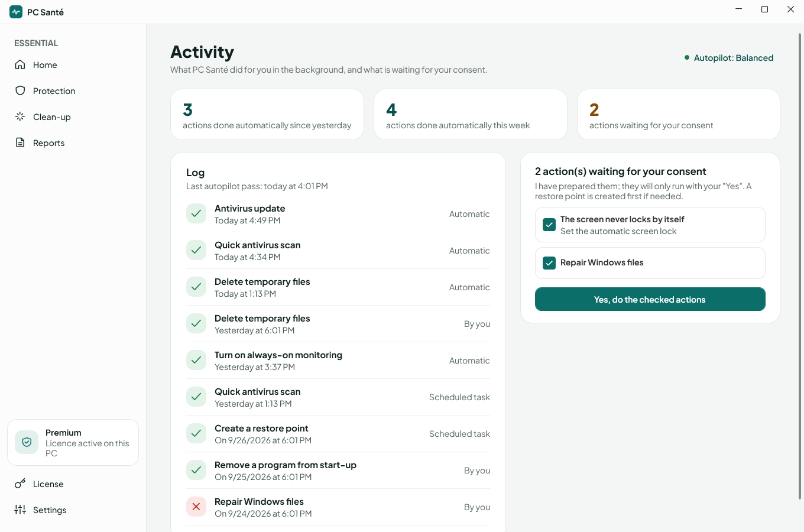Click the red failed X icon for Repair Windows files
Image resolution: width=804 pixels, height=532 pixels.
click(196, 507)
